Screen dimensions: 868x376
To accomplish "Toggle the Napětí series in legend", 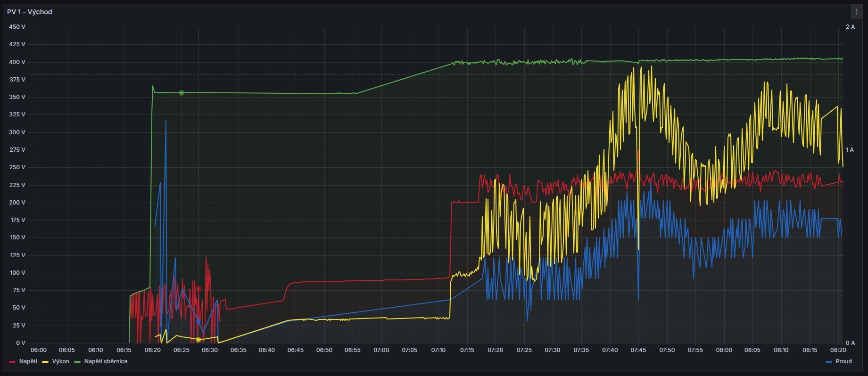I will pyautogui.click(x=28, y=361).
